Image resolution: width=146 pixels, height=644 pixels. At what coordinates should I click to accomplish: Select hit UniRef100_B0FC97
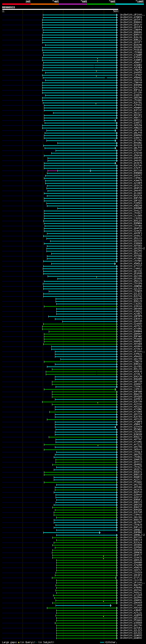click(131, 110)
